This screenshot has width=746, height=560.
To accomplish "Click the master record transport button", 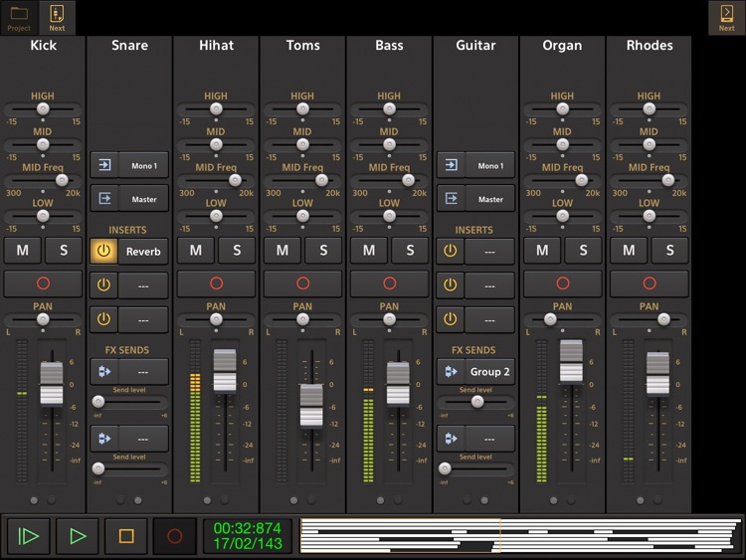I will click(x=175, y=536).
